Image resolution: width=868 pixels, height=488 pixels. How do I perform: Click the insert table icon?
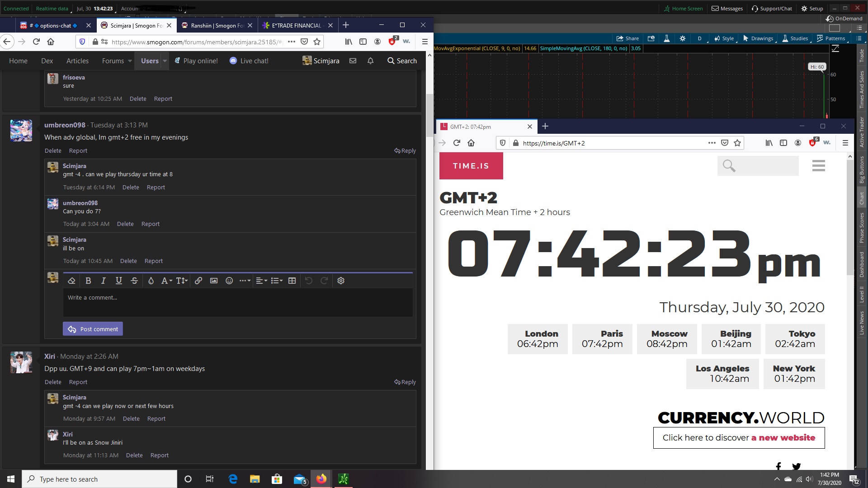[292, 281]
